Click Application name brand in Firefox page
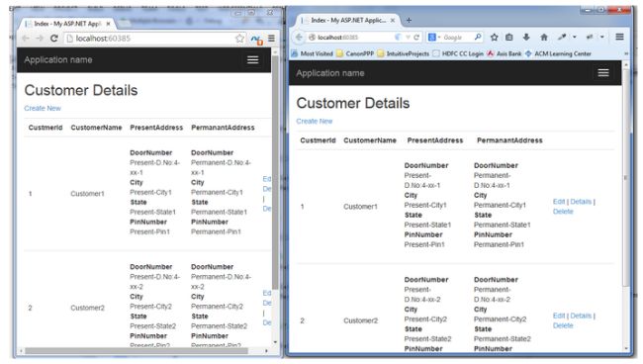 click(x=330, y=73)
